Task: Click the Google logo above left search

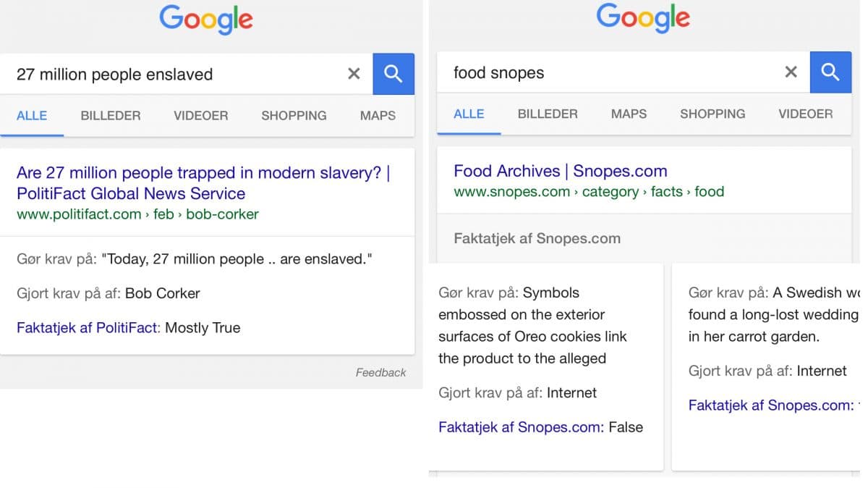Action: click(x=206, y=19)
